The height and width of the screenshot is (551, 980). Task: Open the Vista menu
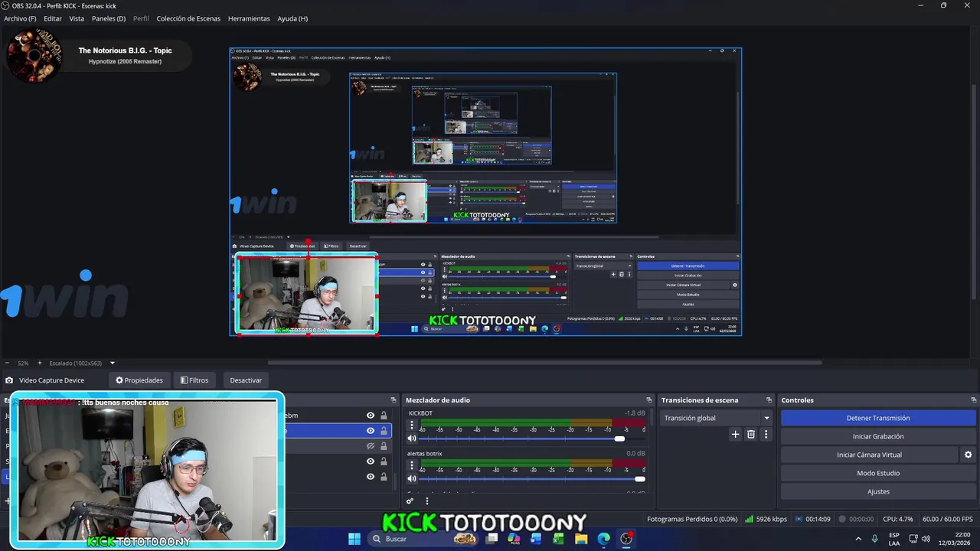tap(77, 18)
